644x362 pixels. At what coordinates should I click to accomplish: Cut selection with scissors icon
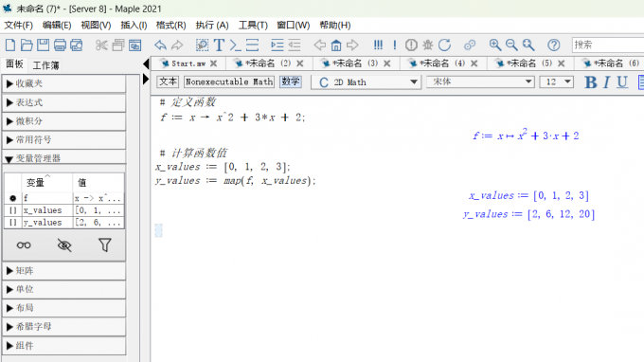[x=101, y=45]
